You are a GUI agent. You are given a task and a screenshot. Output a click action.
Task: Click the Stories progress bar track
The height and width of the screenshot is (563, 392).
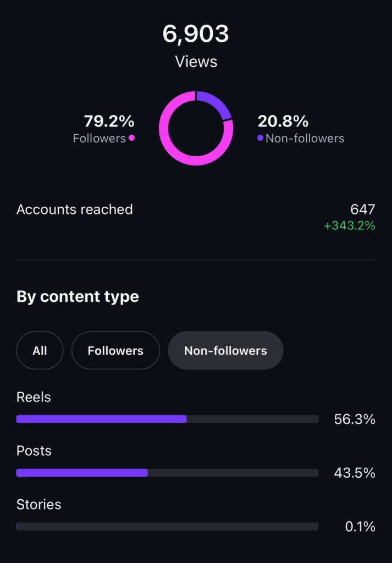[x=167, y=526]
